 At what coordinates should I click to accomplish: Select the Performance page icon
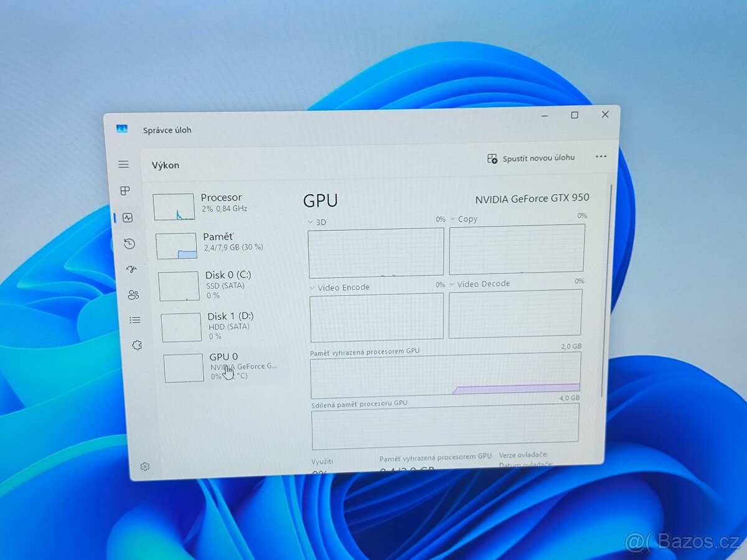pos(128,218)
